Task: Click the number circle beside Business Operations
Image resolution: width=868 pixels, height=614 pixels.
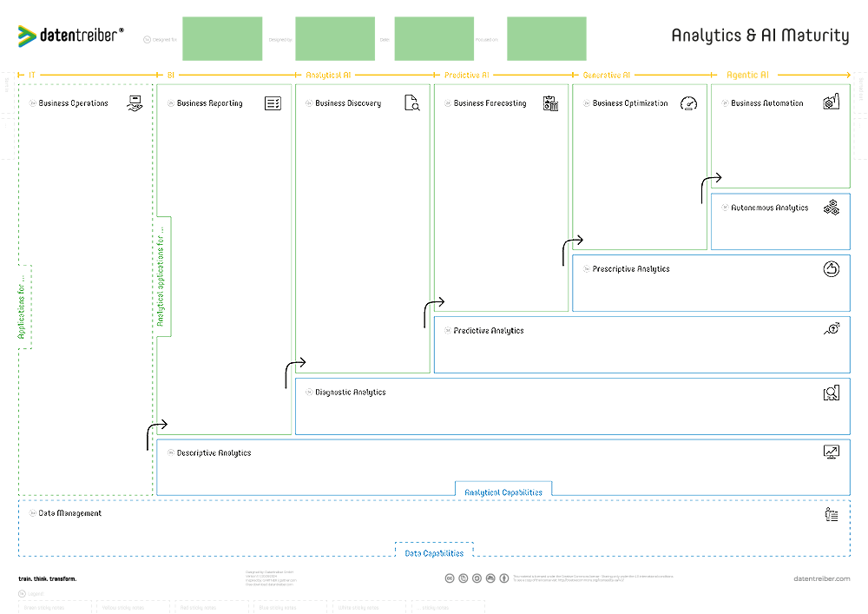Action: (33, 103)
